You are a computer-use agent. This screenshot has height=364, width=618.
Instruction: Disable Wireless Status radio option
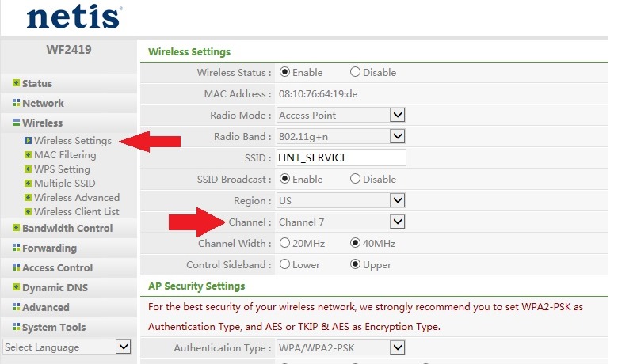(x=355, y=72)
